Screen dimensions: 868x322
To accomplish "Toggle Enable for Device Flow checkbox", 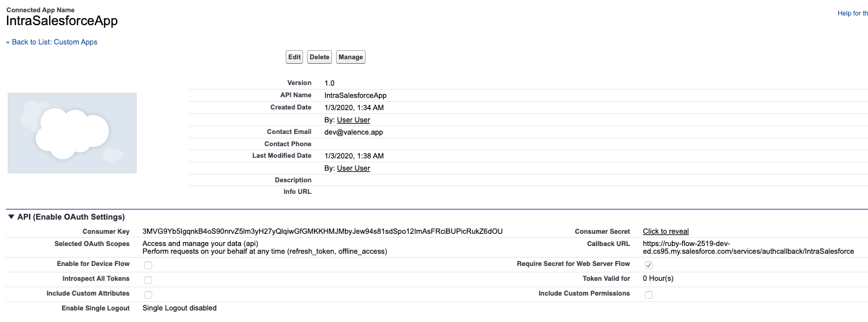I will click(148, 265).
